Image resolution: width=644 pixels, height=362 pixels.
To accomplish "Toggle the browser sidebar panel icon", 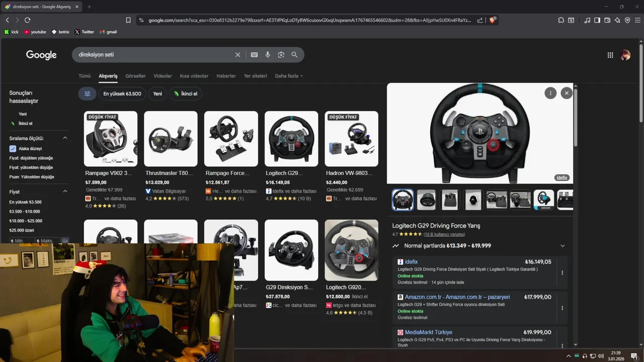I will pyautogui.click(x=597, y=20).
